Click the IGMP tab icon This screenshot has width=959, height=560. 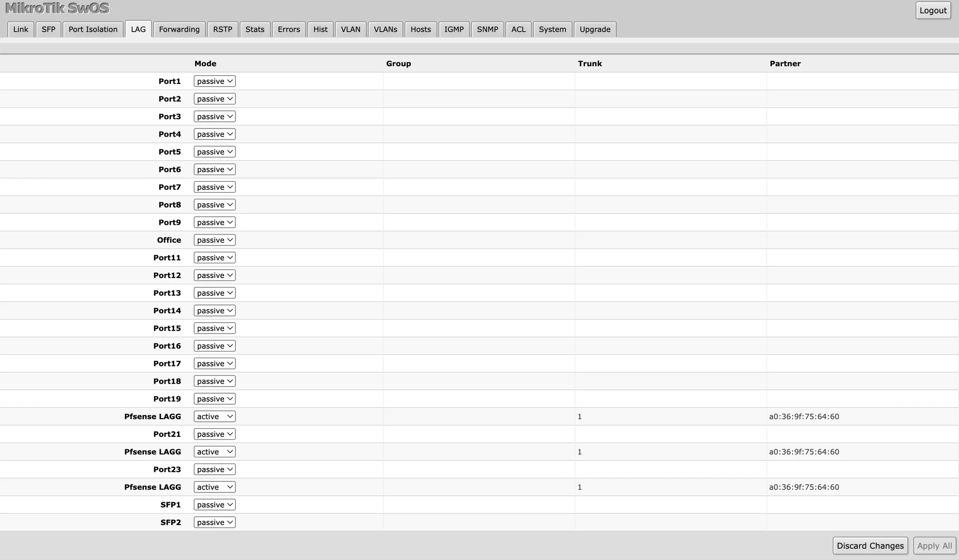454,29
